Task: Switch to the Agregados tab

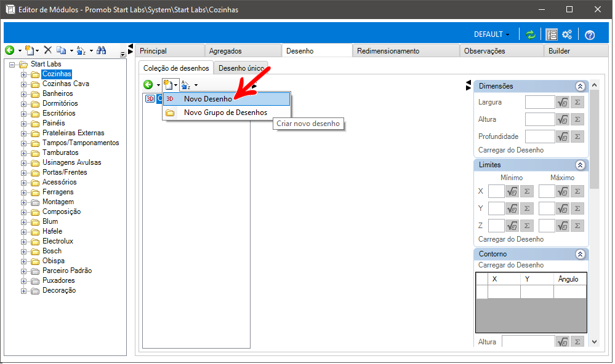Action: click(x=243, y=51)
